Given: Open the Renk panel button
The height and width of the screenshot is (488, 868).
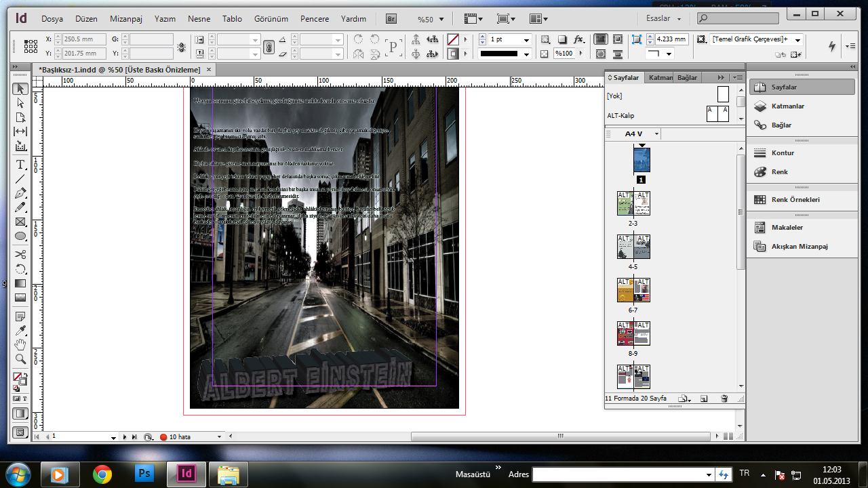Looking at the screenshot, I should [x=802, y=171].
